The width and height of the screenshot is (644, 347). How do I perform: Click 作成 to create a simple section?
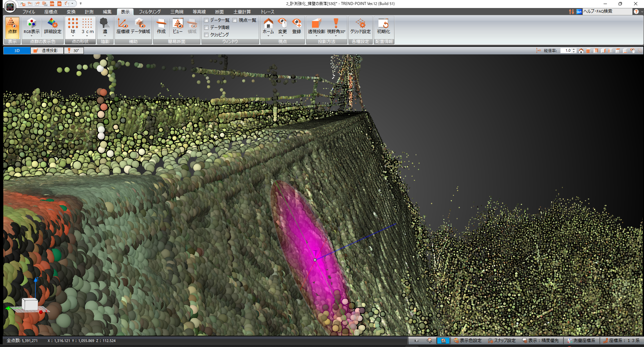(161, 26)
